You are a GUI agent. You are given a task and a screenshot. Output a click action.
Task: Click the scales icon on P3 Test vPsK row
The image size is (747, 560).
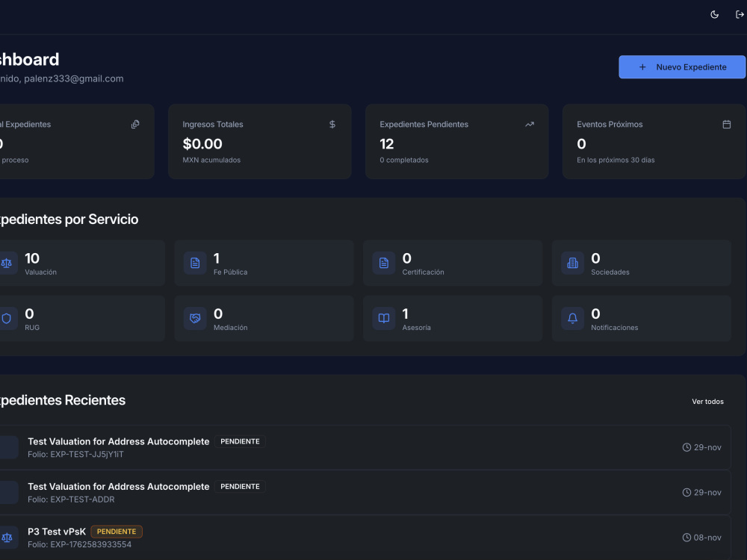7,538
